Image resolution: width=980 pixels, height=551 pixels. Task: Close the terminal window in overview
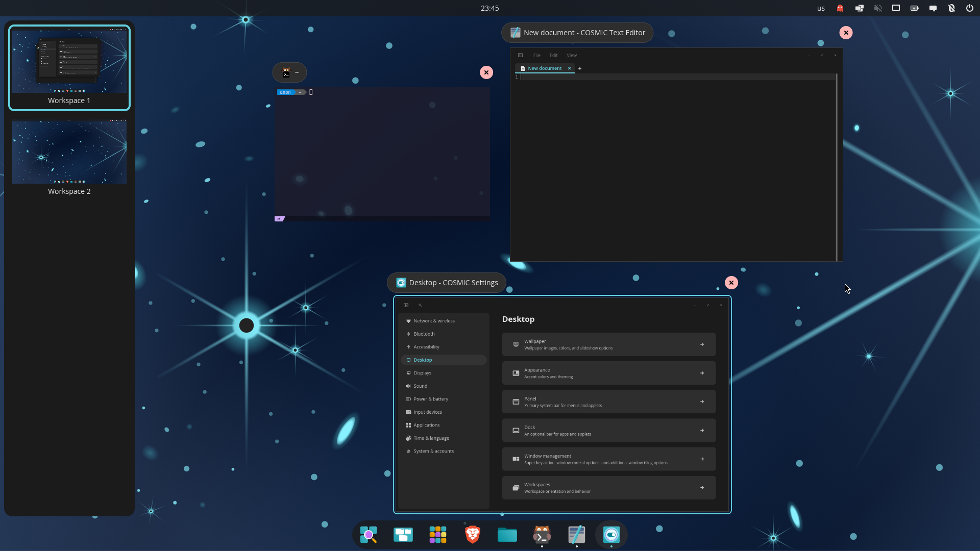coord(486,72)
